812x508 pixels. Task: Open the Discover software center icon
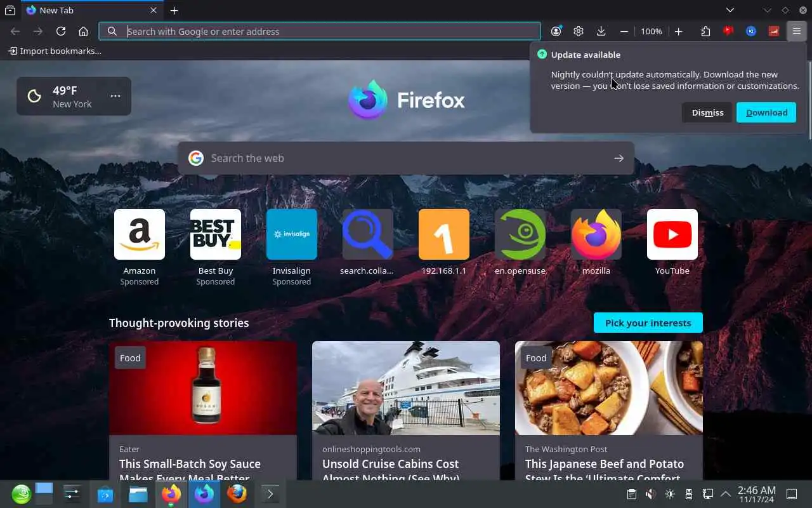(x=105, y=493)
